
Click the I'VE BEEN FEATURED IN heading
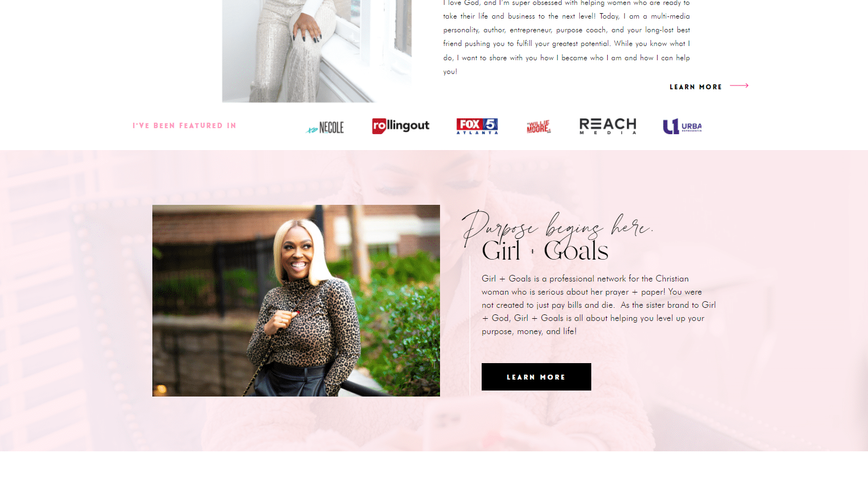[184, 125]
